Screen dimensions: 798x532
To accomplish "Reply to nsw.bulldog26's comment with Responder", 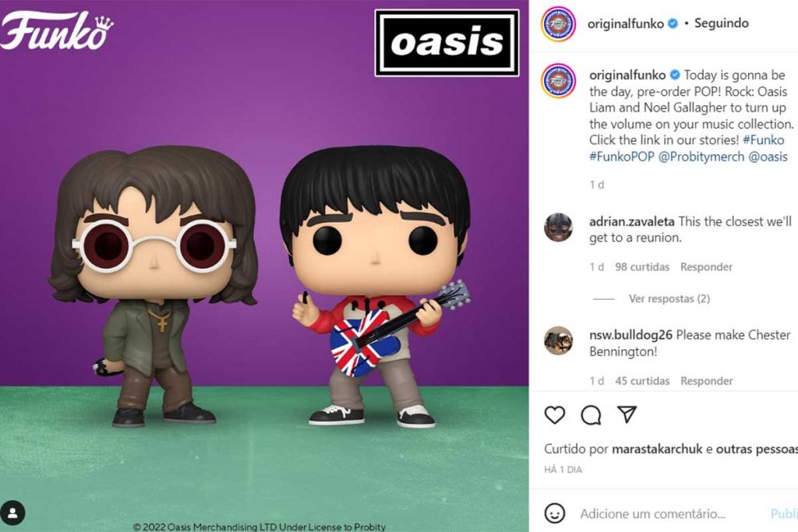I will 706,381.
